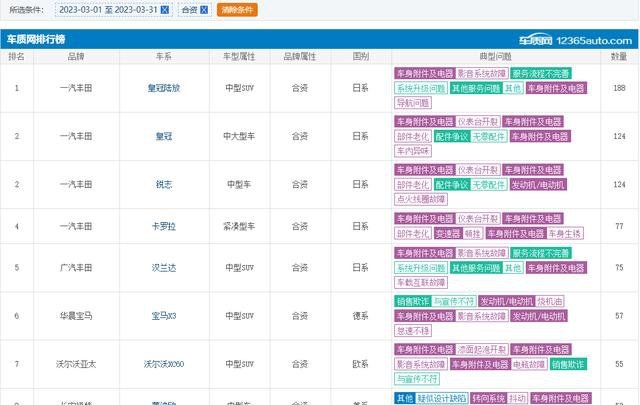Select the 发动机/电动机 tag in 锐志 row
Screen dimensions: 640x405
(x=538, y=185)
